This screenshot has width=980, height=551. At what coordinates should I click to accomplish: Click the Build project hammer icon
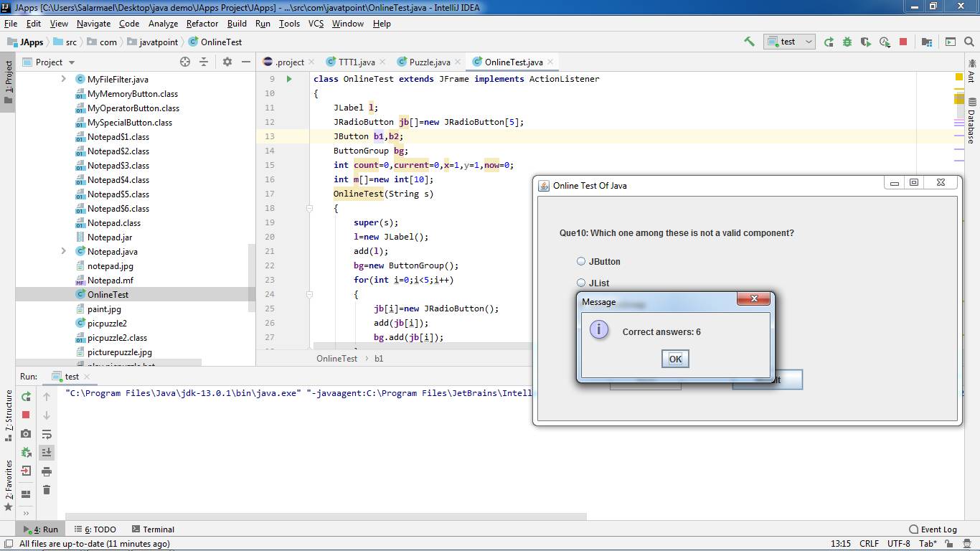(749, 42)
